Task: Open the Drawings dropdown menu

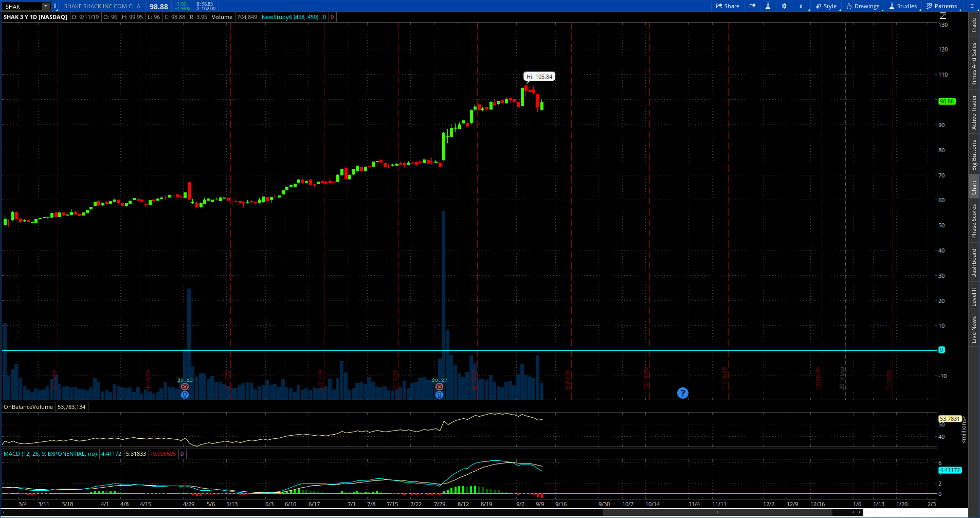Action: coord(863,6)
